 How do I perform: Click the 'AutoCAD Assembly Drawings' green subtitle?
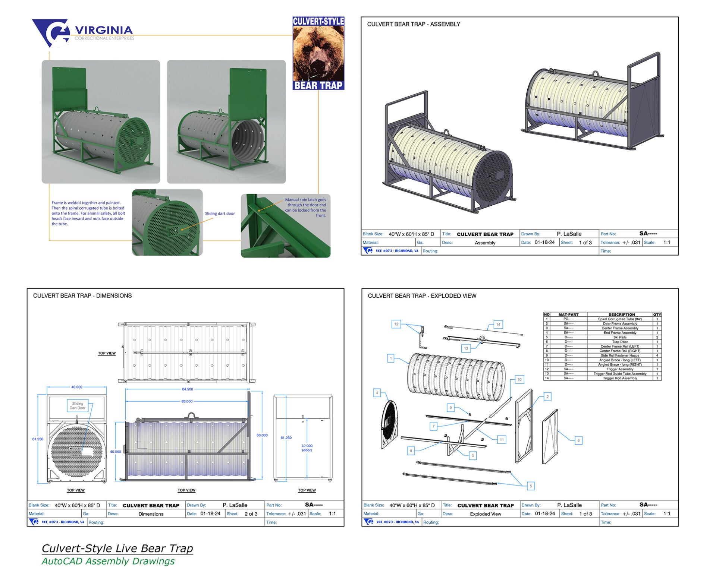tap(108, 561)
